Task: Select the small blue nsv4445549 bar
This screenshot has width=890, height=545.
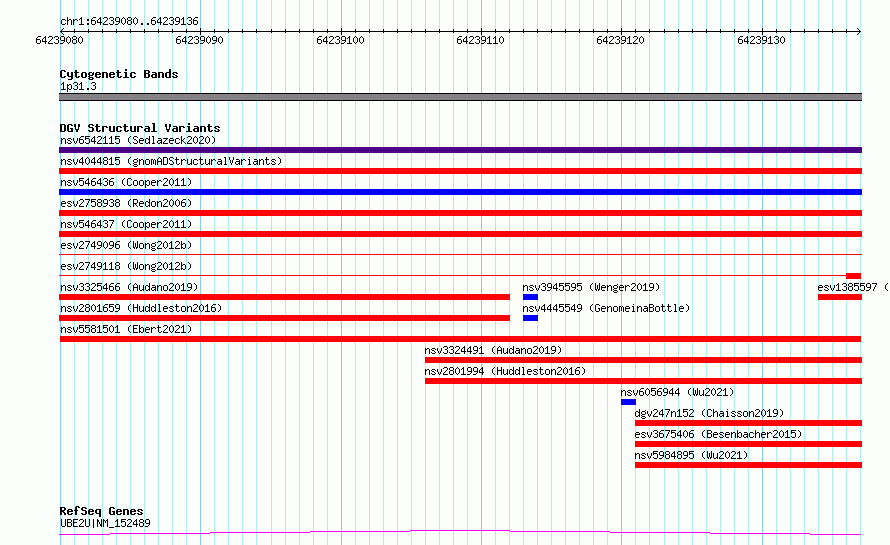Action: tap(530, 318)
